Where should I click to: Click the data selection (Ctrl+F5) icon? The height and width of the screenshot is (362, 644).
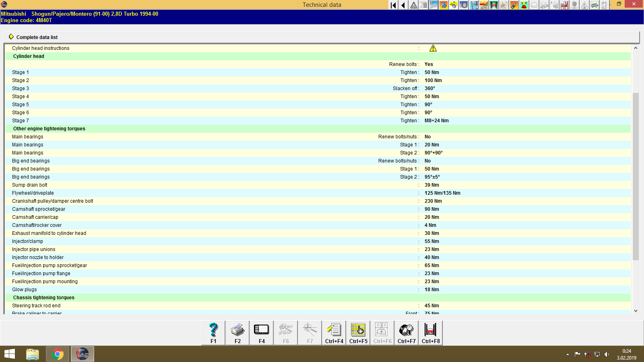click(x=358, y=333)
